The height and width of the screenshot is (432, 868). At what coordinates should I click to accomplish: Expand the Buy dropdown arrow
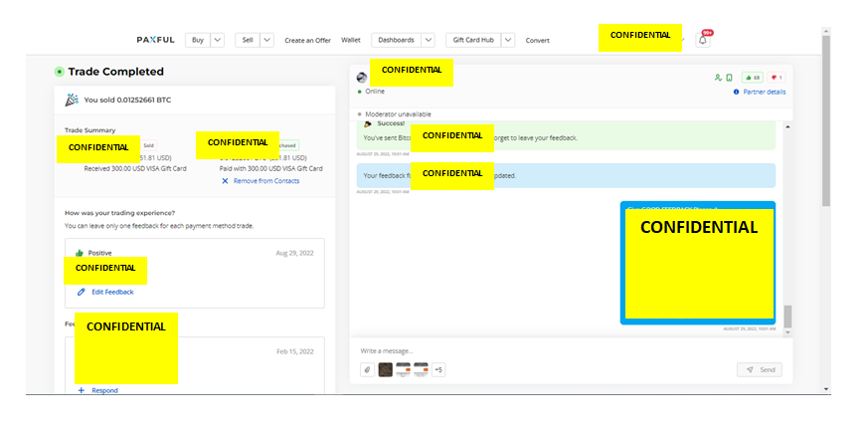[x=218, y=40]
